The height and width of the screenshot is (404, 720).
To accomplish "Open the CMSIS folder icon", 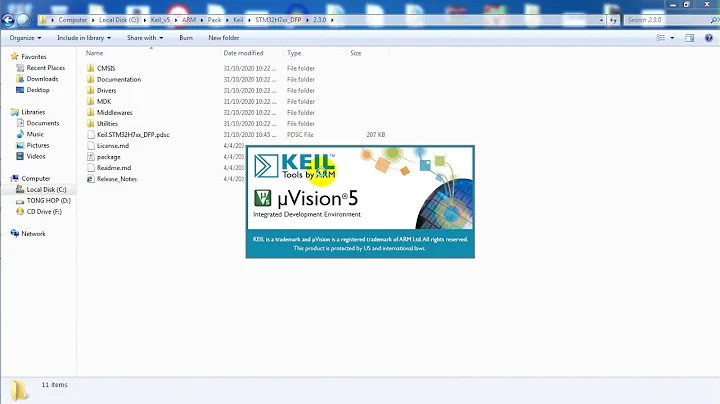I will tap(90, 68).
